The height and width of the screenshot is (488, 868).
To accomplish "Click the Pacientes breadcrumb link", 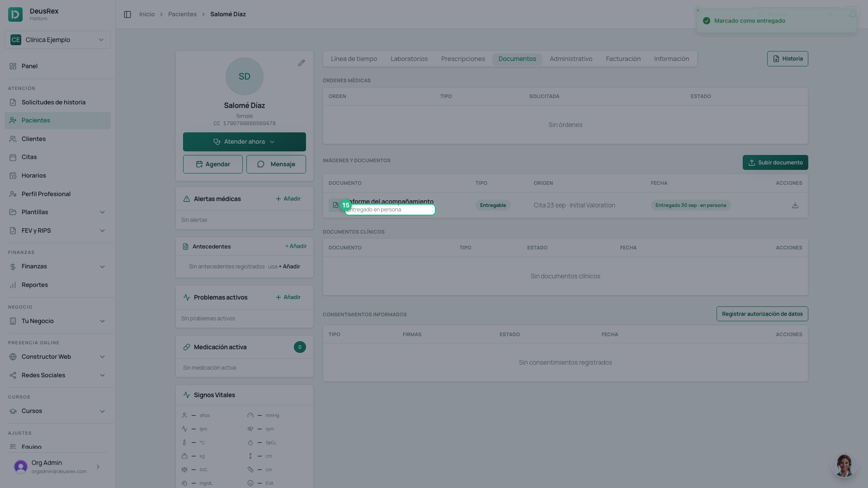I will (x=182, y=14).
